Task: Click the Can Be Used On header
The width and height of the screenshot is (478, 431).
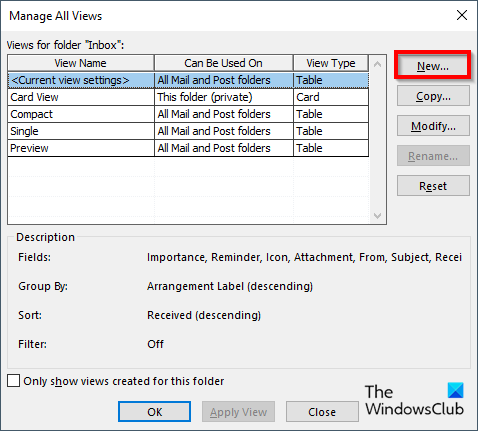Action: 223,63
